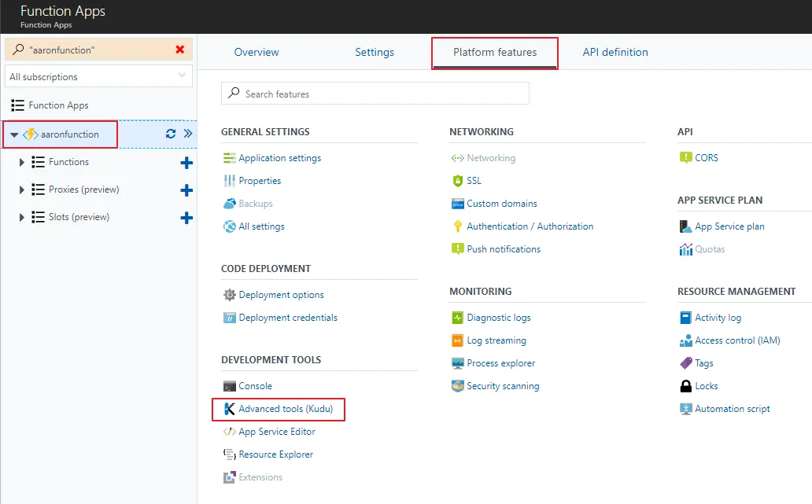The image size is (812, 504).
Task: Open the API definition tab
Action: click(615, 52)
